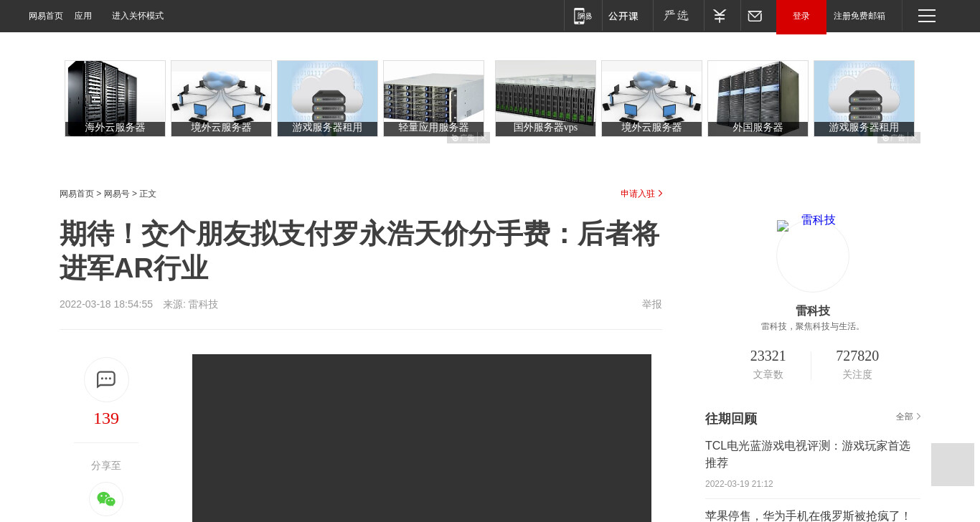The width and height of the screenshot is (980, 522).
Task: Open the mail envelope icon
Action: tap(755, 16)
